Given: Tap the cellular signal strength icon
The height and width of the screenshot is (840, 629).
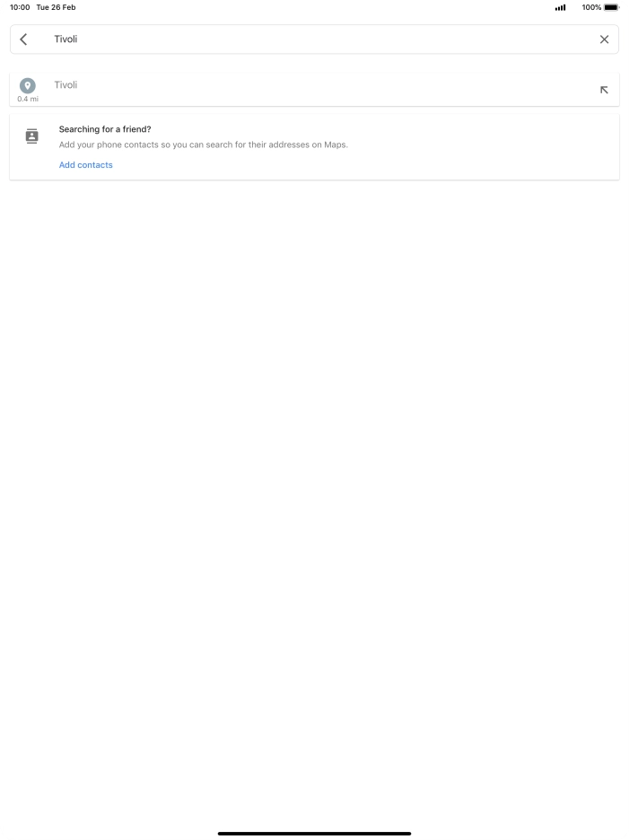Looking at the screenshot, I should click(561, 7).
